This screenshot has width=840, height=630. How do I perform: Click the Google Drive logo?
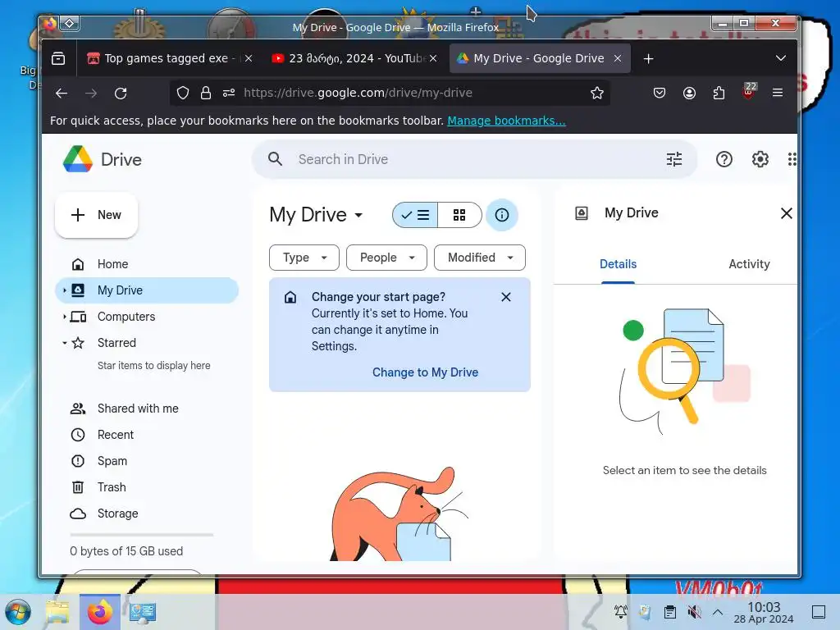pyautogui.click(x=78, y=159)
